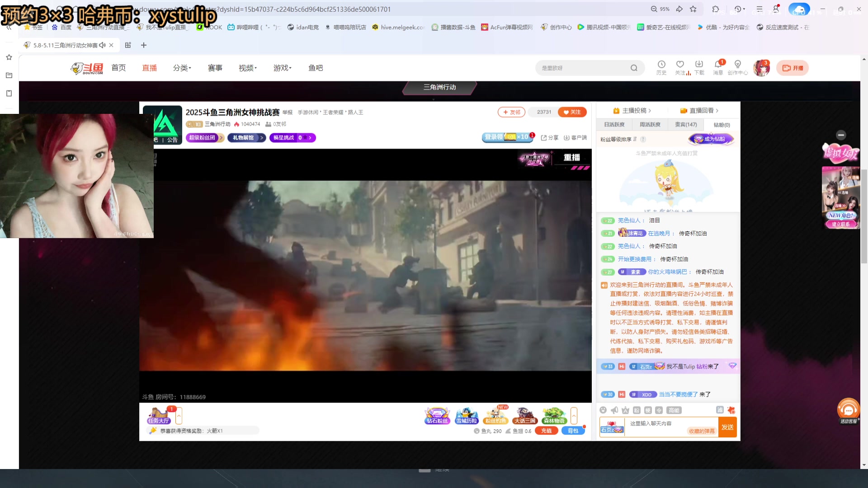Open the 森林物语 game icon

tap(554, 415)
